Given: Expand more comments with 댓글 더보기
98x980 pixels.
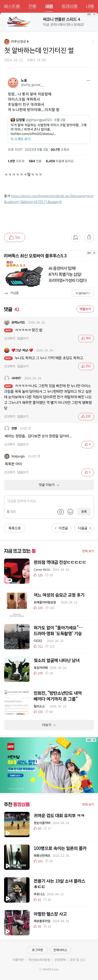Looking at the screenshot, I should point(49,485).
